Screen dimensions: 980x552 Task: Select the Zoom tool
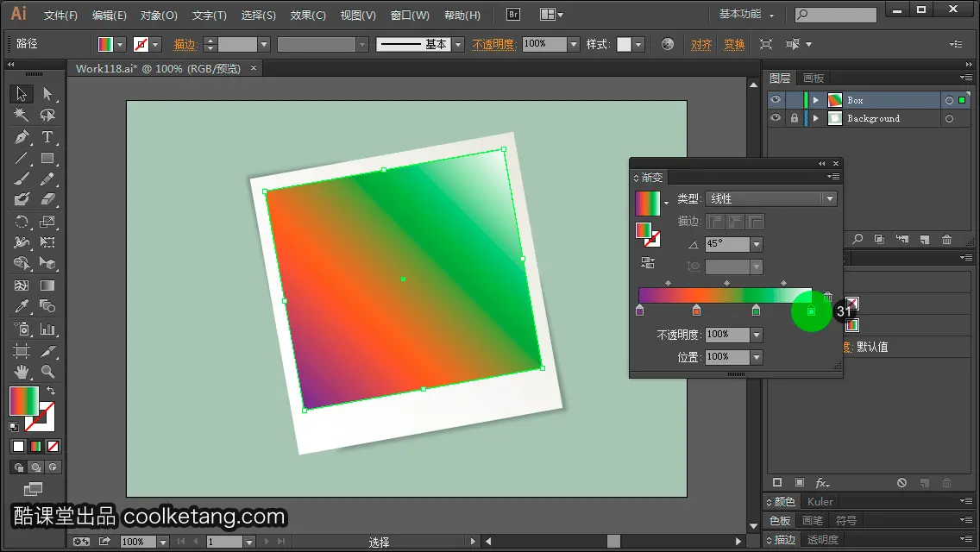[x=47, y=372]
